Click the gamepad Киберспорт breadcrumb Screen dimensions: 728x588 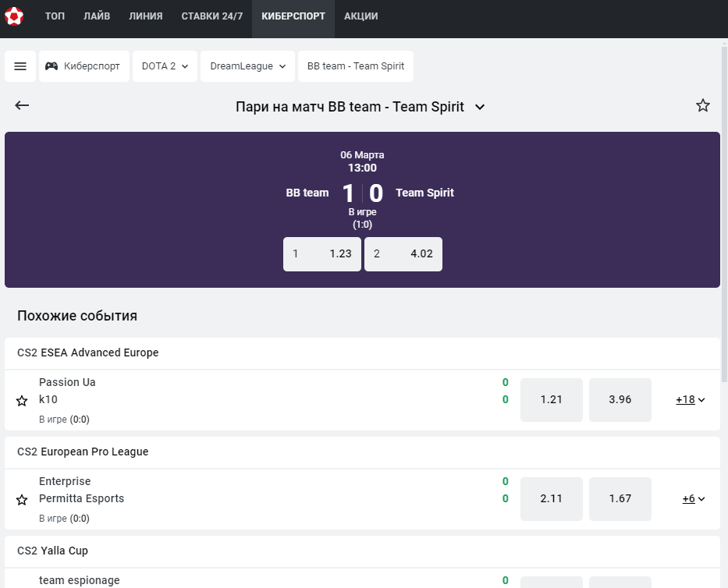click(84, 66)
